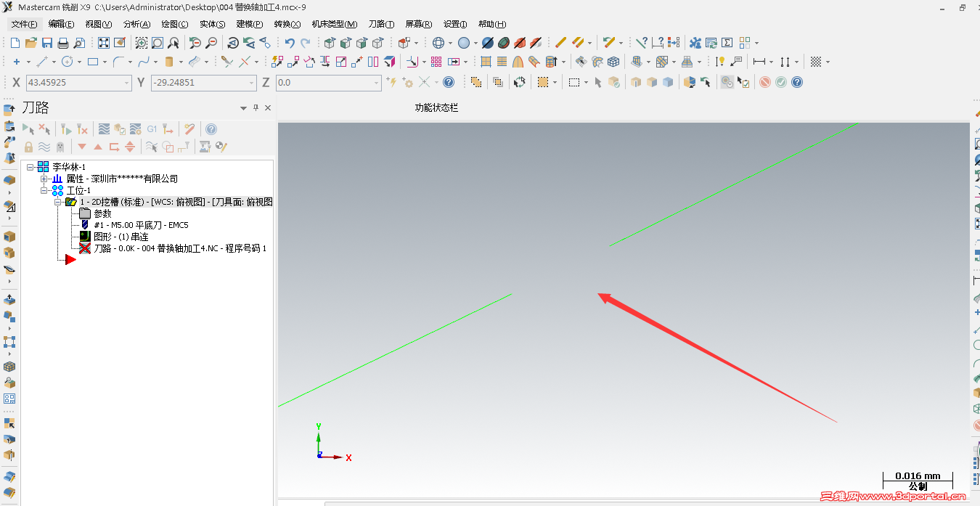Print the drawing with the printer icon
Screen dimensions: 980x506
[63, 43]
